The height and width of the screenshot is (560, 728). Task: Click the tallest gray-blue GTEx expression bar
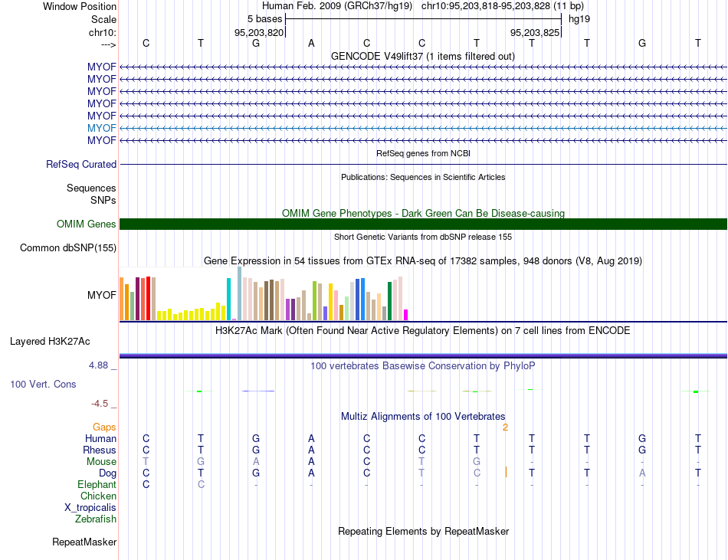[x=240, y=293]
